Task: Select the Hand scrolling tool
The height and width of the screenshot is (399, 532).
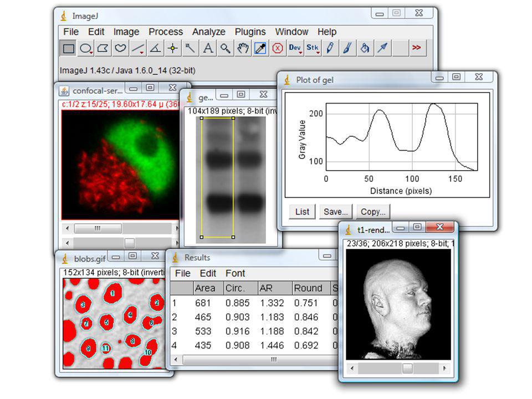Action: tap(243, 48)
